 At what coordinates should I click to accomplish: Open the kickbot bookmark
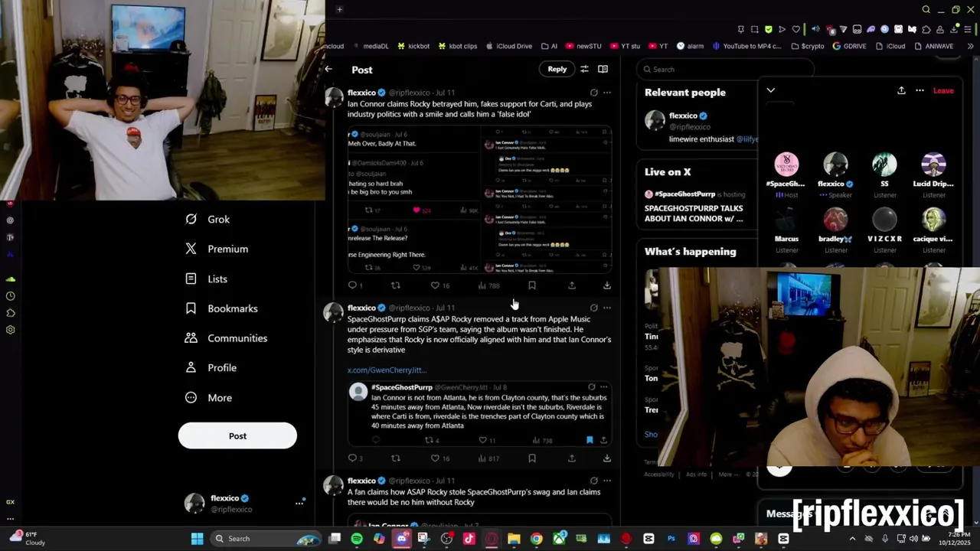coord(413,46)
